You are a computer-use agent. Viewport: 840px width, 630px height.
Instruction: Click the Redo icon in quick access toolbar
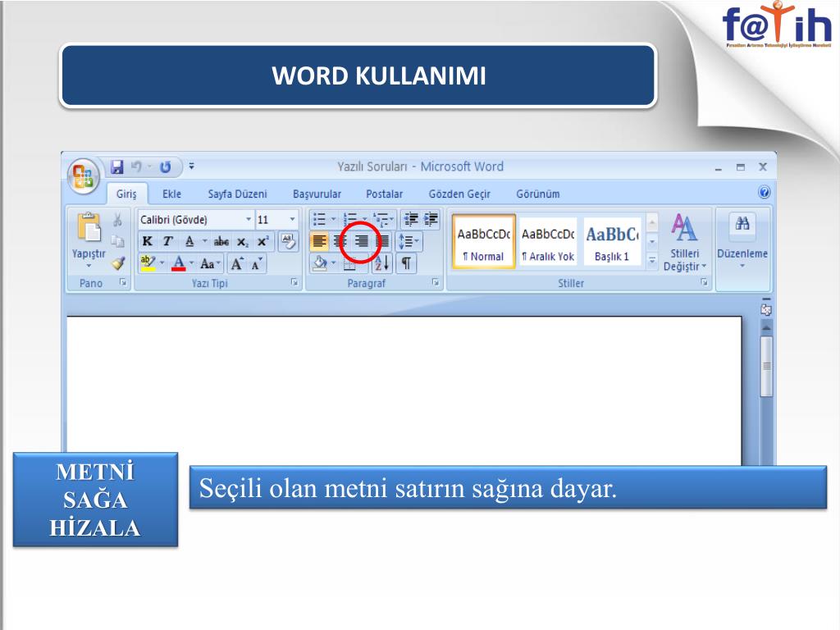point(166,167)
